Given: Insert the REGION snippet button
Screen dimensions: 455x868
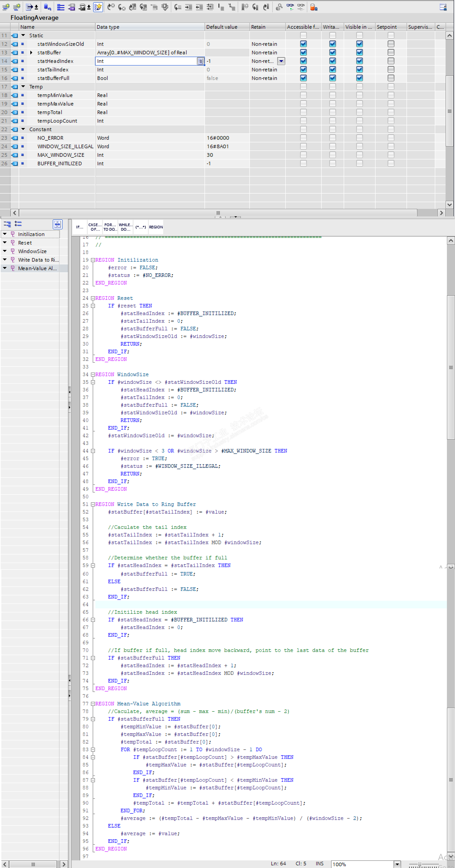Looking at the screenshot, I should pos(156,227).
